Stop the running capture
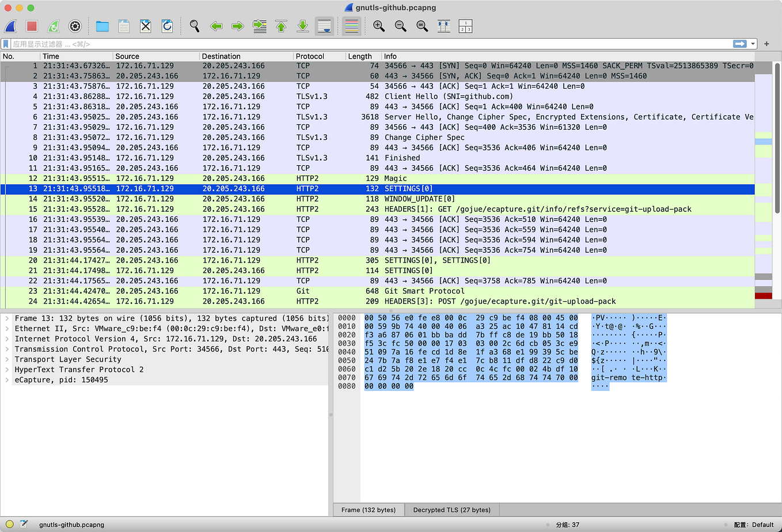Image resolution: width=782 pixels, height=532 pixels. coord(32,26)
